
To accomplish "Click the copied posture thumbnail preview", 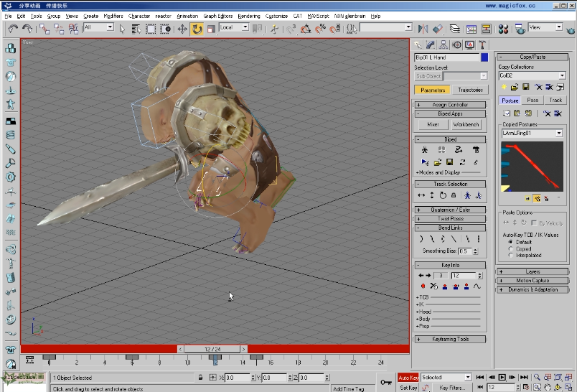I will point(532,167).
